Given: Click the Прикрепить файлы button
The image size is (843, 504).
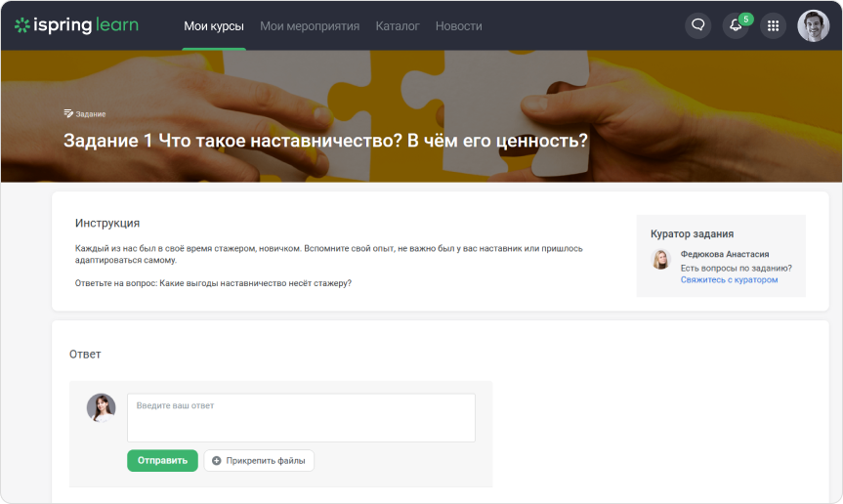Looking at the screenshot, I should point(259,460).
